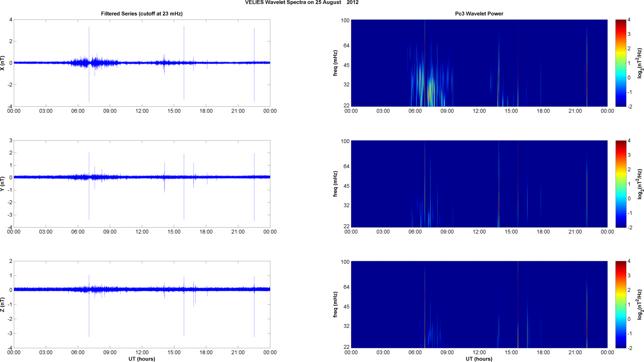
Task: Click the 09:00 tick under the X spectrogram
Action: click(447, 111)
